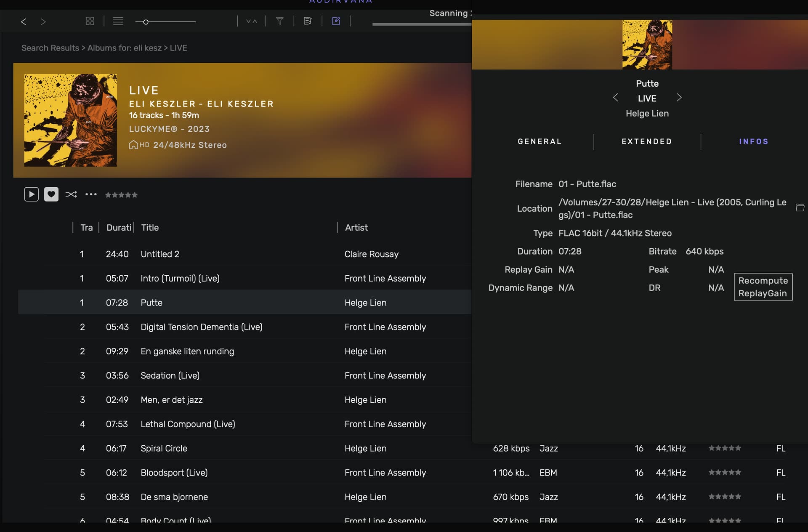Go forward with the right arrow
The height and width of the screenshot is (532, 808).
(x=43, y=21)
